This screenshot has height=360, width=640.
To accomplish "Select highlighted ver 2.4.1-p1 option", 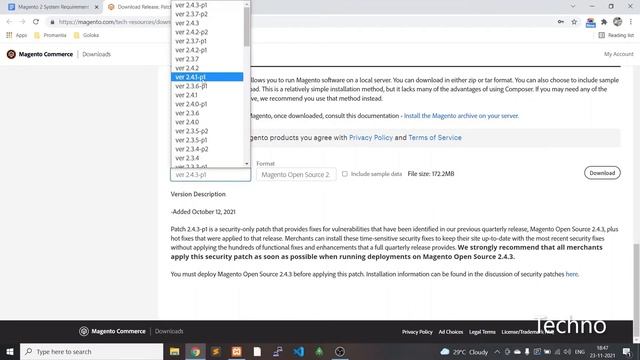I will pyautogui.click(x=207, y=77).
